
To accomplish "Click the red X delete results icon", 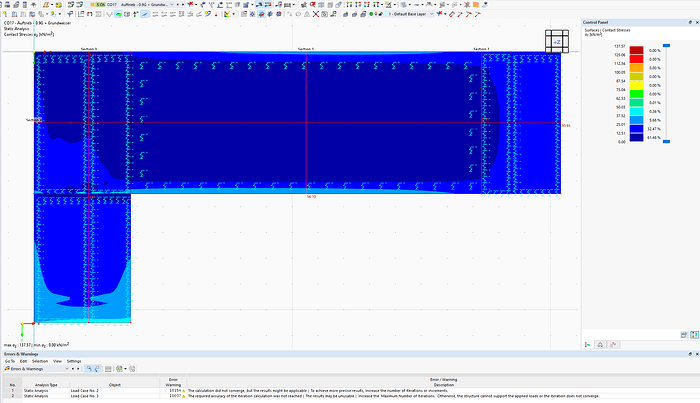I will [316, 14].
